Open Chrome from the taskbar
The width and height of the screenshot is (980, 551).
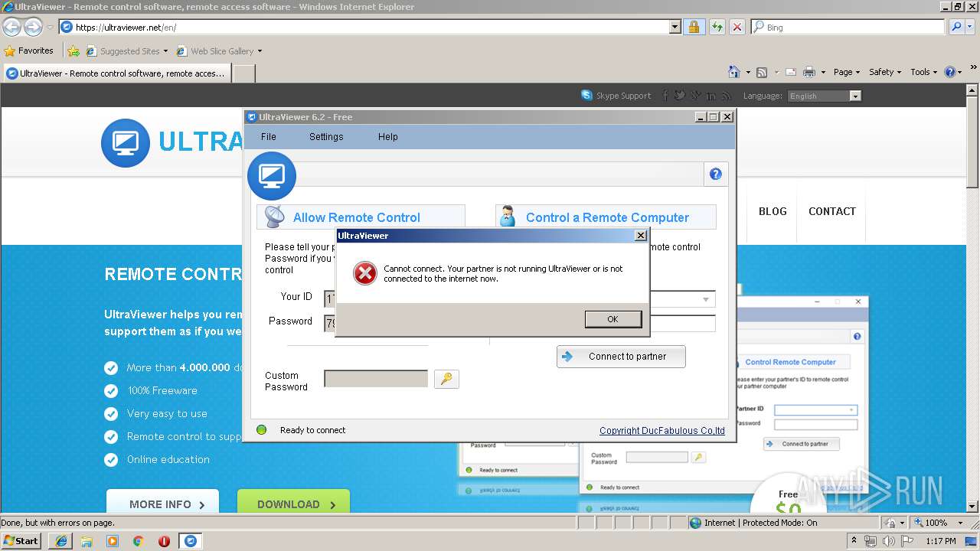(138, 541)
